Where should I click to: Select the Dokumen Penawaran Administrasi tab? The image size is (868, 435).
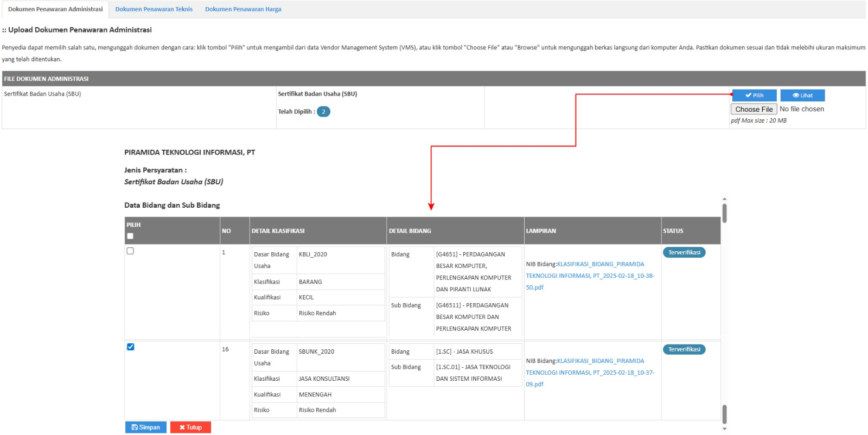point(55,9)
